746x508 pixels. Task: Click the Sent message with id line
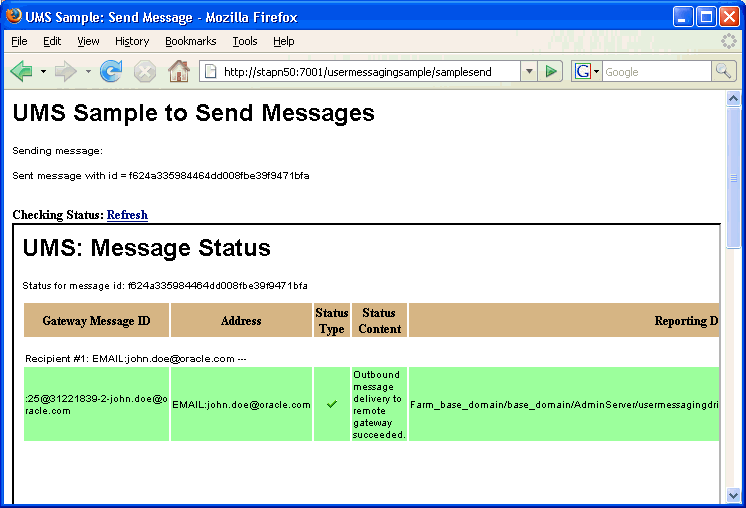click(x=161, y=176)
